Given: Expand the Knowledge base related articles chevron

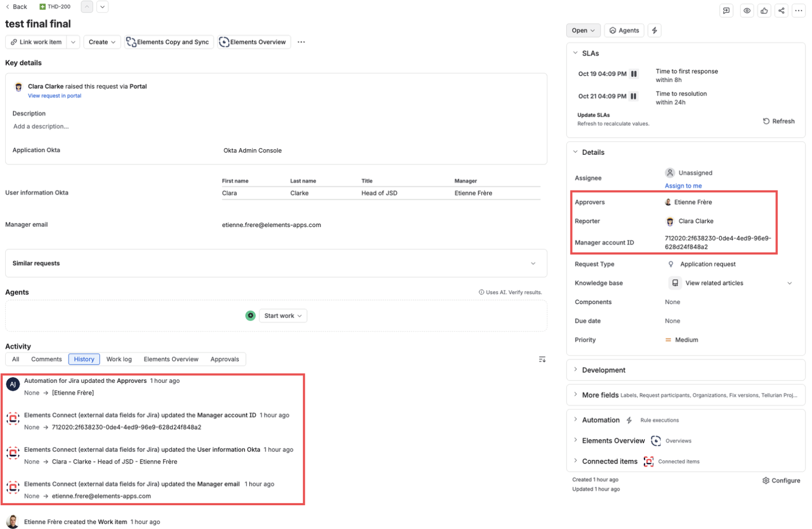Looking at the screenshot, I should [789, 283].
